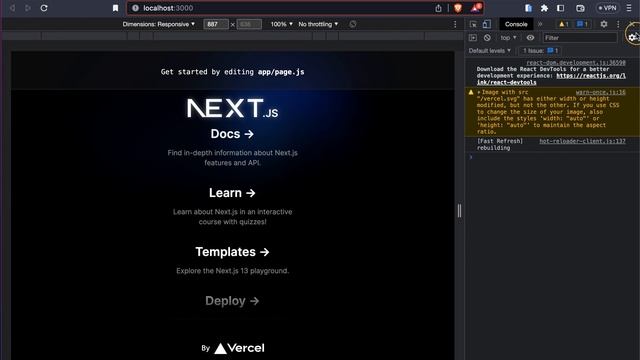
Task: Open DevTools settings gear
Action: tap(604, 24)
